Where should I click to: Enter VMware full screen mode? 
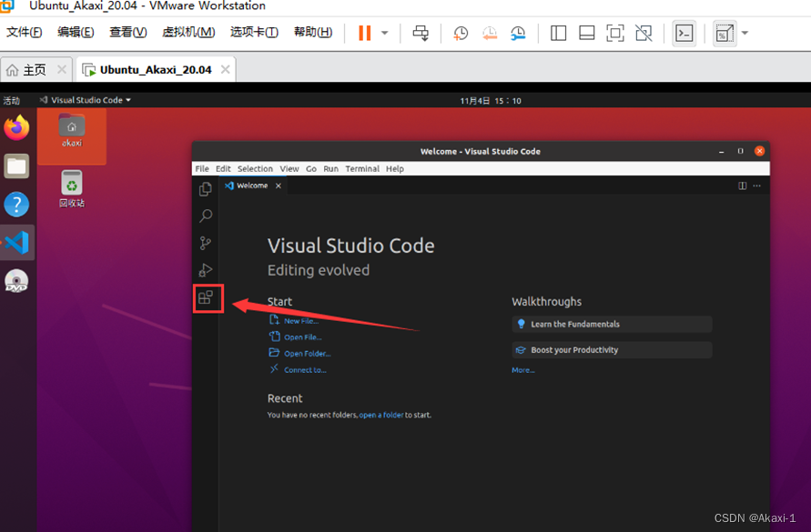point(615,33)
